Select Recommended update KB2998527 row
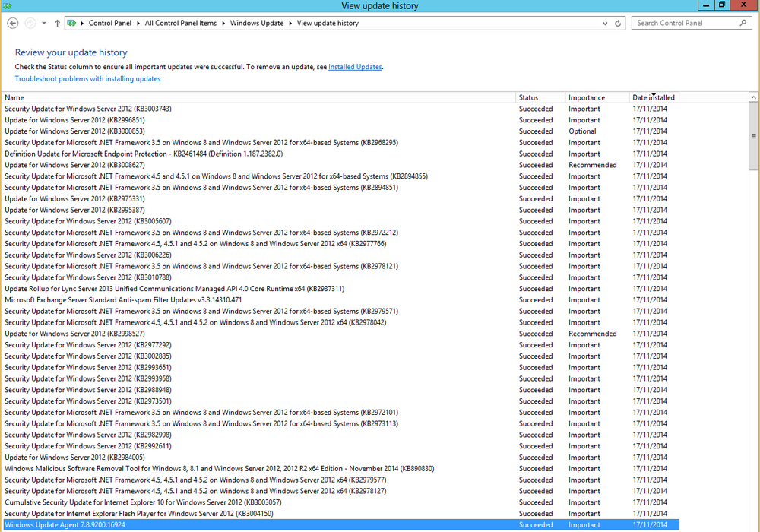 tap(341, 334)
